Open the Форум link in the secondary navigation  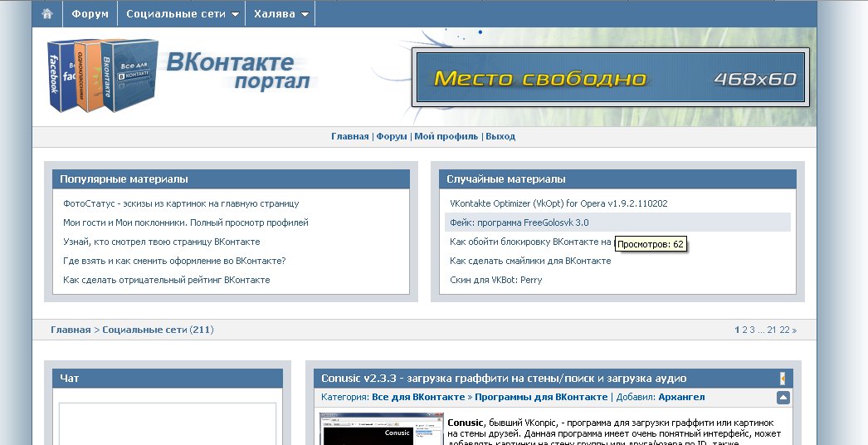tap(392, 136)
